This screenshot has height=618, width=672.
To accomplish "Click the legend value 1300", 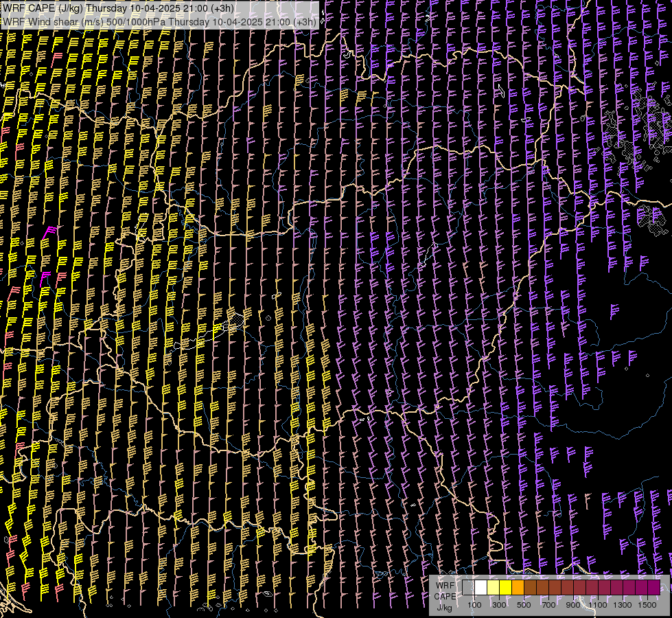I will coord(623,605).
